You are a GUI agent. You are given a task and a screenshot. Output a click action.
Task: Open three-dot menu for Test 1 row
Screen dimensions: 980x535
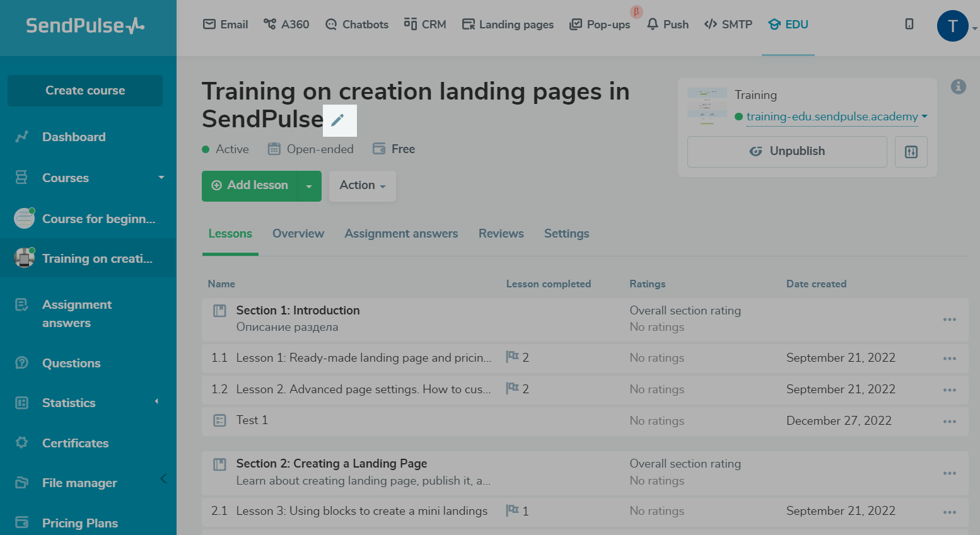click(949, 422)
